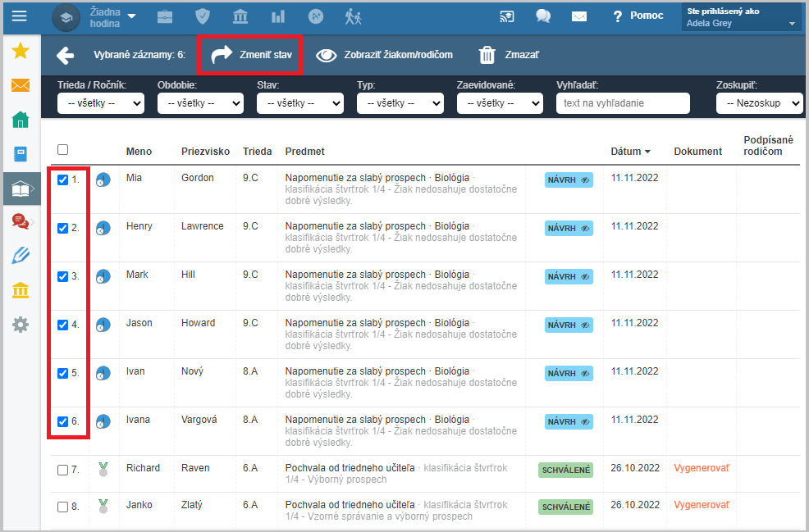Click the Zmazať delete button
809x532 pixels.
click(509, 55)
